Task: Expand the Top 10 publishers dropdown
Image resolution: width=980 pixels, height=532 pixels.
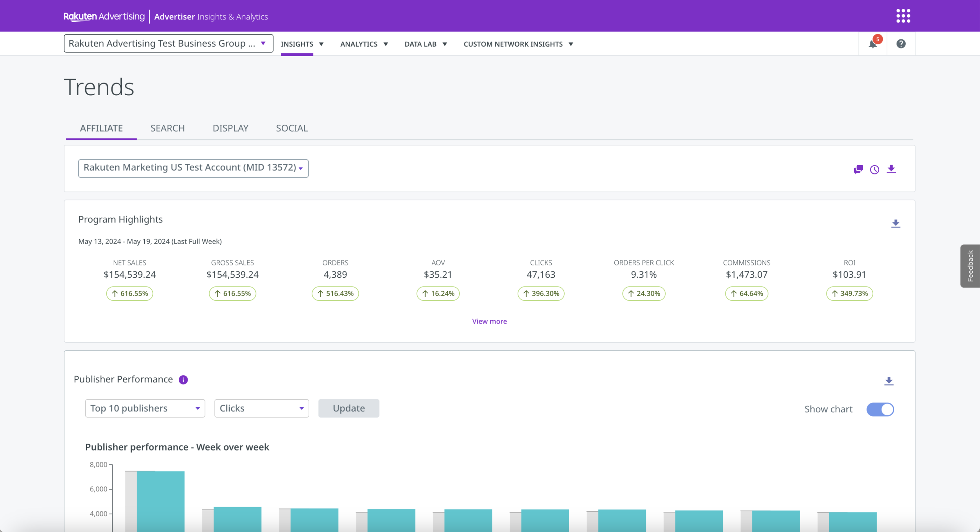Action: 145,408
